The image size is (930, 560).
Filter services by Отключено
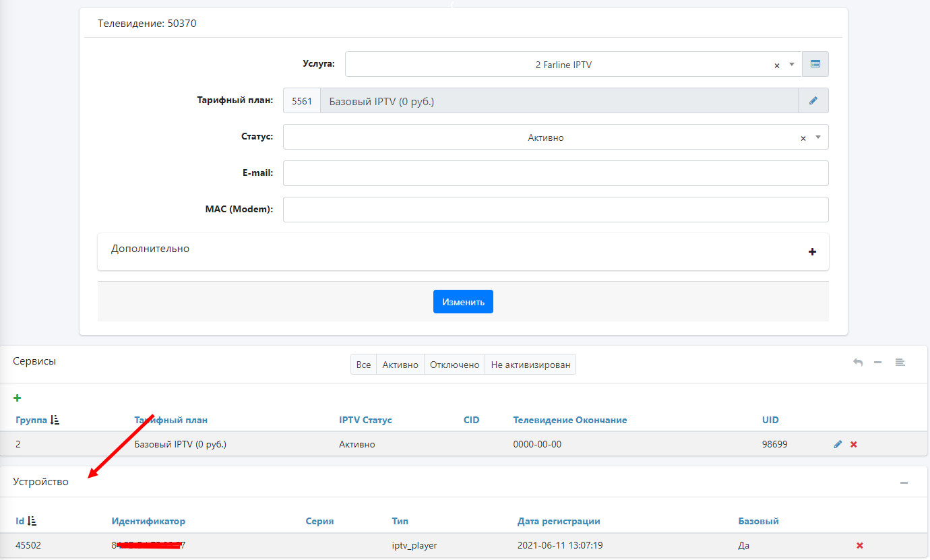pos(454,365)
